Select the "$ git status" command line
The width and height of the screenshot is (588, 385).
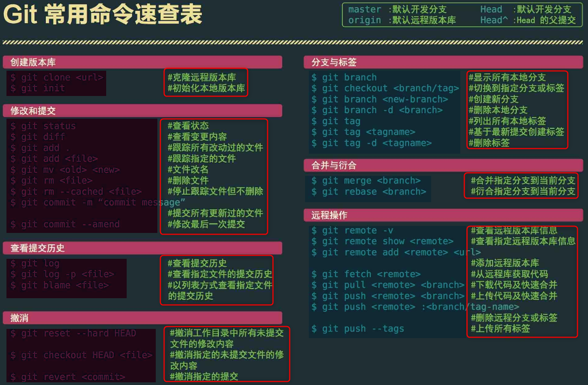click(43, 126)
